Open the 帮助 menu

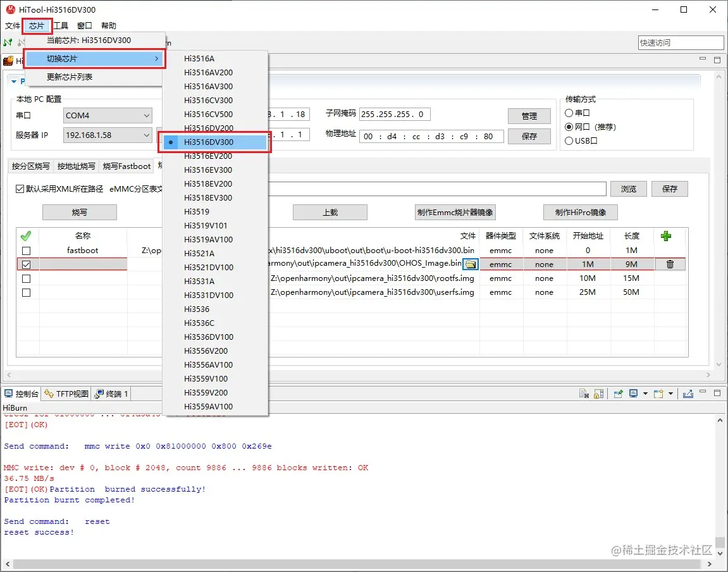click(109, 25)
